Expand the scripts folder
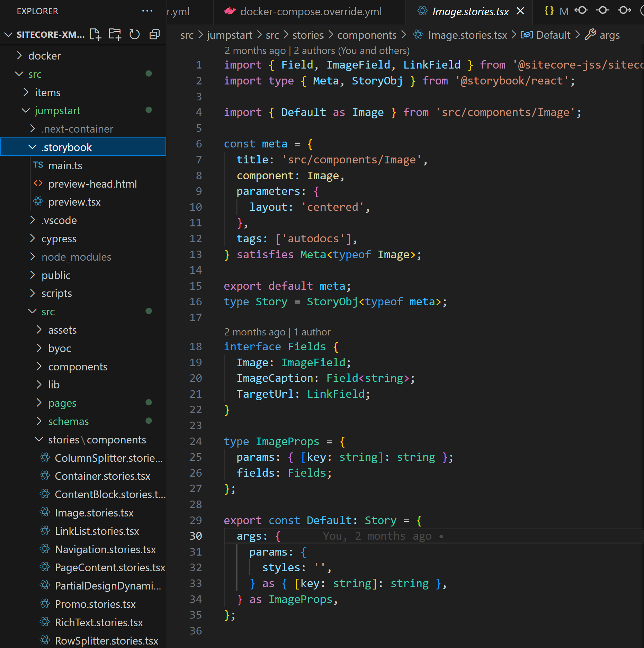This screenshot has height=648, width=644. [x=33, y=293]
